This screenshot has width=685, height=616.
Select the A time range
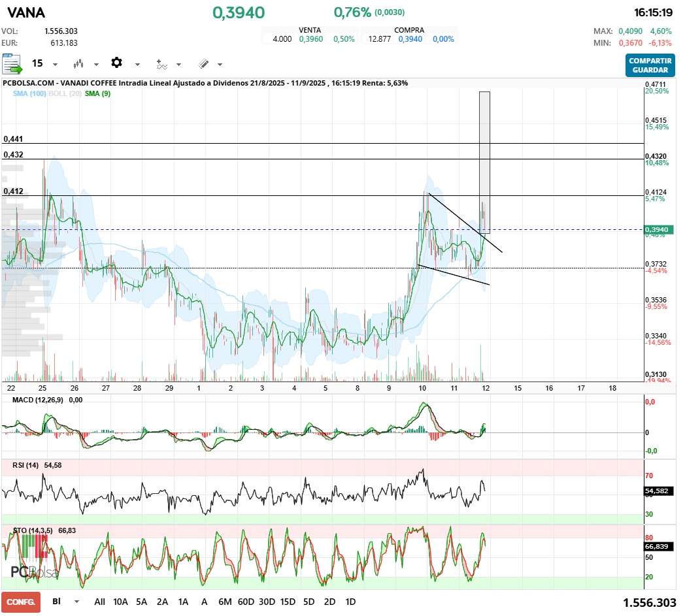click(x=204, y=602)
